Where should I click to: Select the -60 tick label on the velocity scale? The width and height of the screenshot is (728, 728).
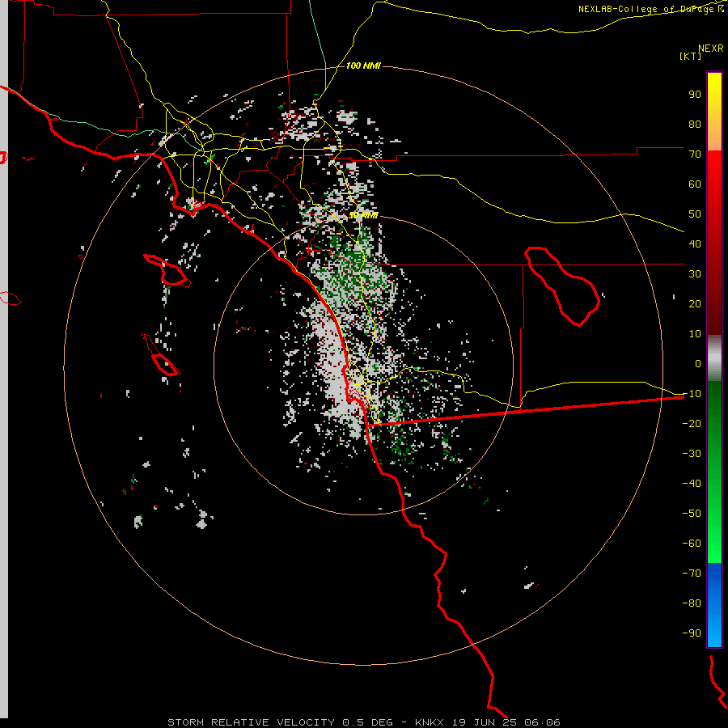692,544
